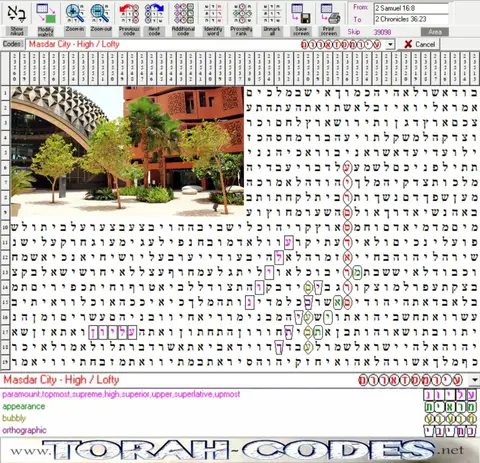Click the From field 2 Samuel 16:8

[410, 8]
